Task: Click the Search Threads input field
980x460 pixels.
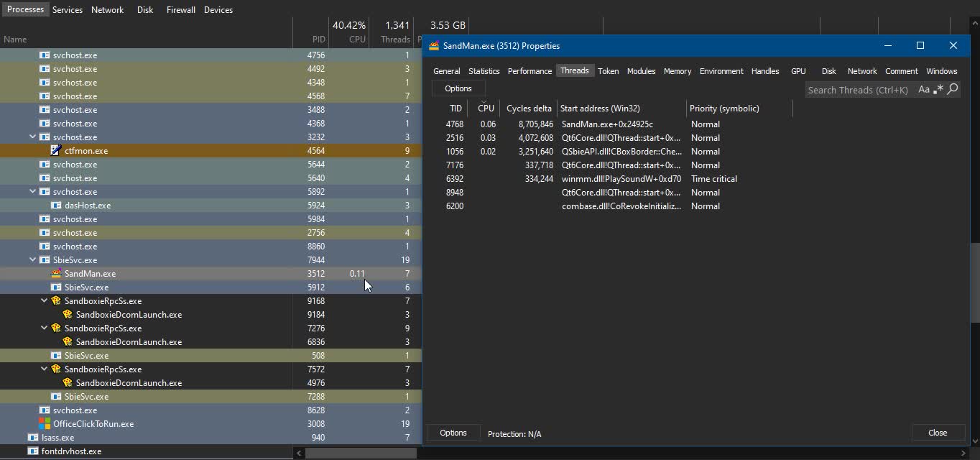Action: click(859, 90)
